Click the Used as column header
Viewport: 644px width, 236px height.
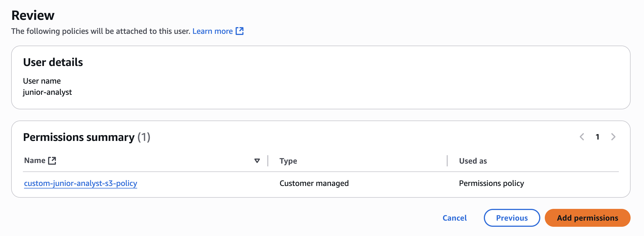473,161
